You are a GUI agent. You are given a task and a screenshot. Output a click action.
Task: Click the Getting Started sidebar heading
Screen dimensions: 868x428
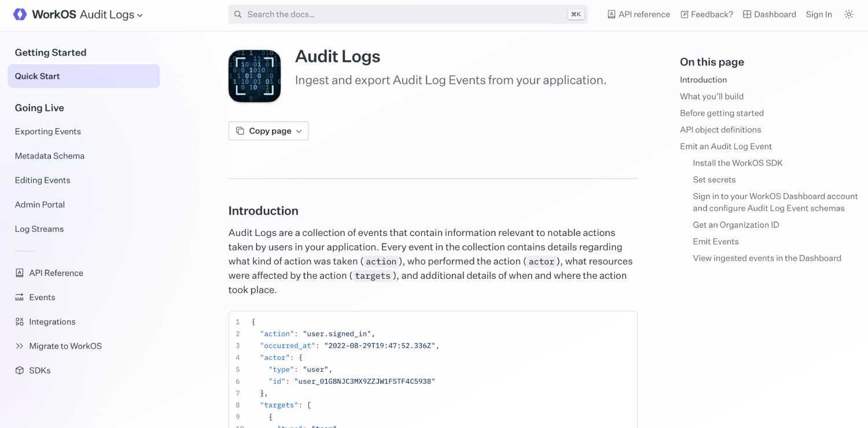point(50,53)
